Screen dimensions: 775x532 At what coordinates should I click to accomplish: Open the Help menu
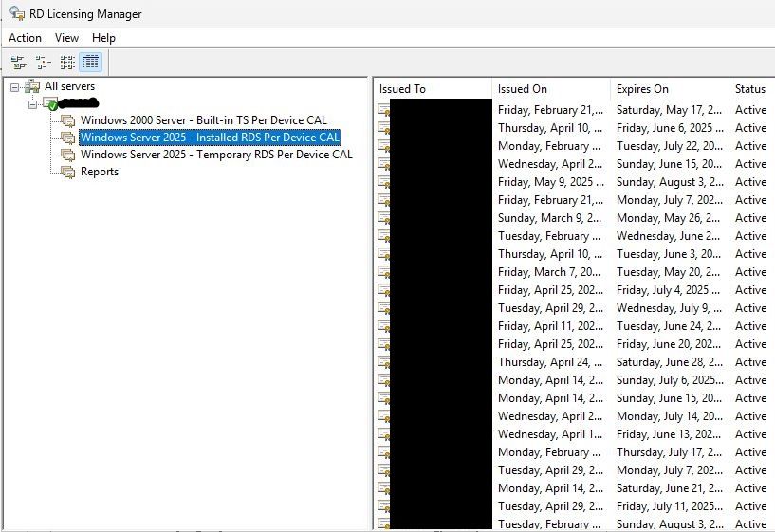(x=103, y=38)
